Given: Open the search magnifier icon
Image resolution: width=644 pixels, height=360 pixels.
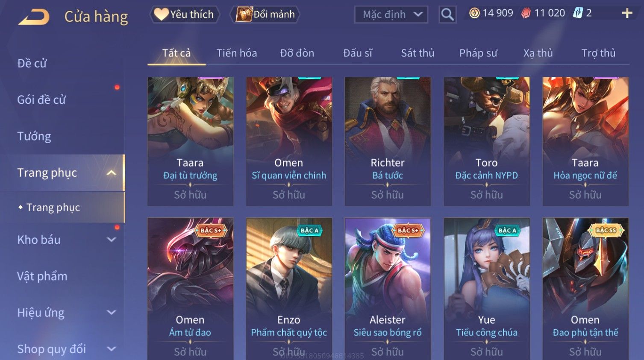Looking at the screenshot, I should [x=447, y=15].
